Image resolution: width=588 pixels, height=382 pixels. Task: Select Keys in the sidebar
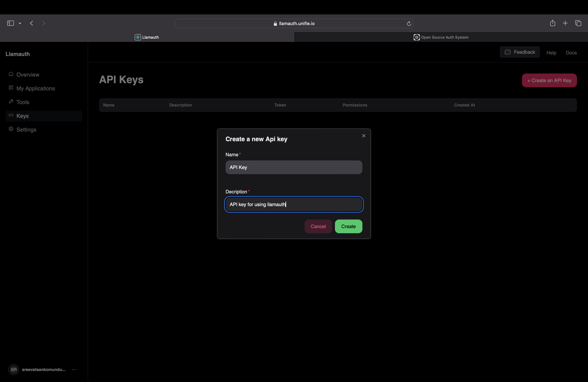(44, 116)
